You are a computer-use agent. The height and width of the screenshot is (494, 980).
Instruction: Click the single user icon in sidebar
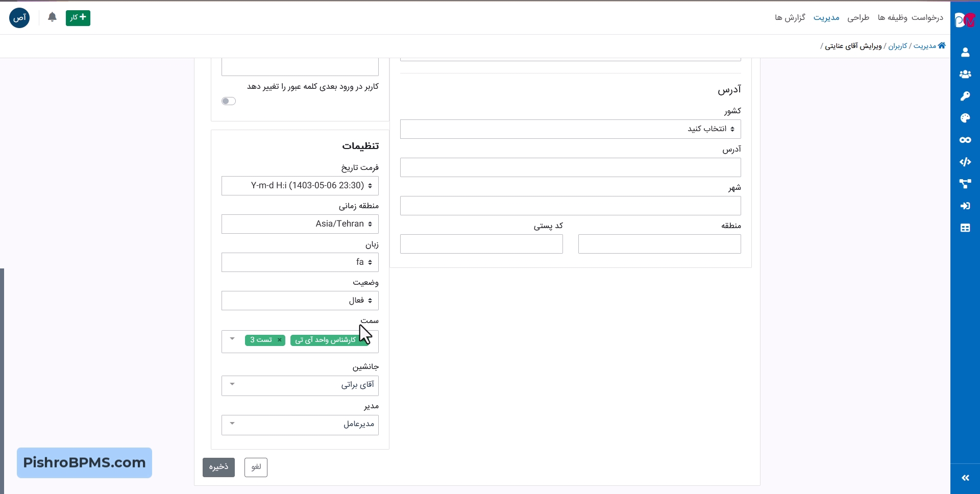[x=965, y=52]
